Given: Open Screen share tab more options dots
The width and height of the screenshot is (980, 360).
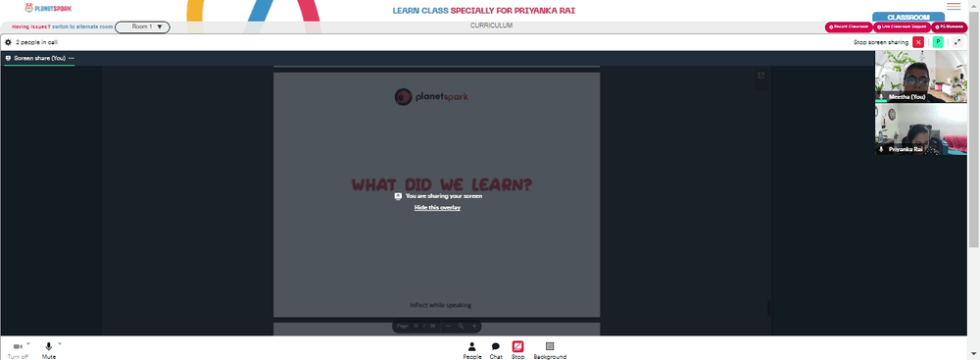Looking at the screenshot, I should coord(72,58).
